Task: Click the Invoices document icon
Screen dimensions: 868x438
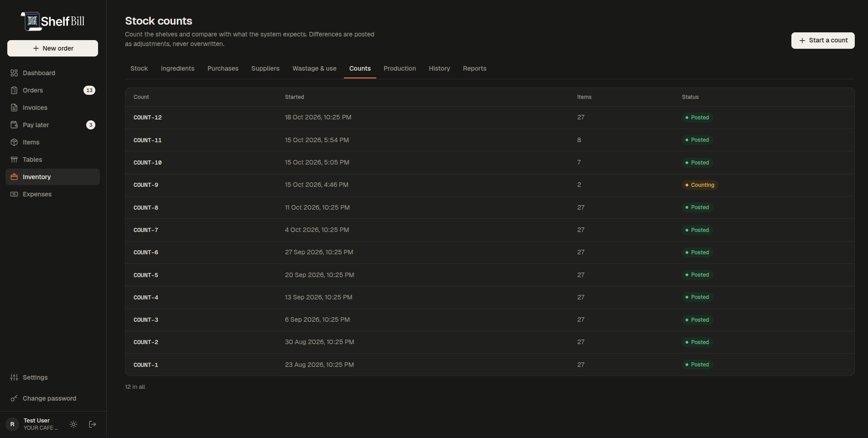Action: tap(14, 108)
